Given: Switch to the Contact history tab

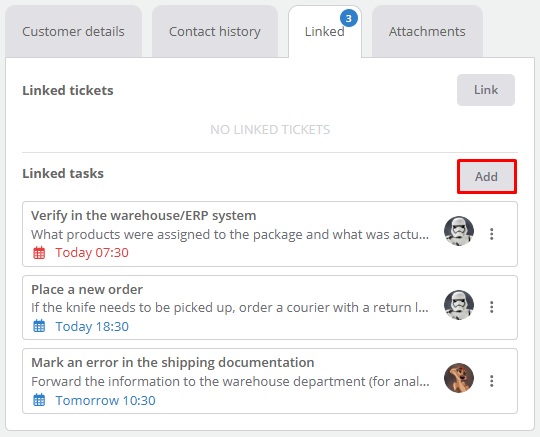Looking at the screenshot, I should [x=215, y=31].
